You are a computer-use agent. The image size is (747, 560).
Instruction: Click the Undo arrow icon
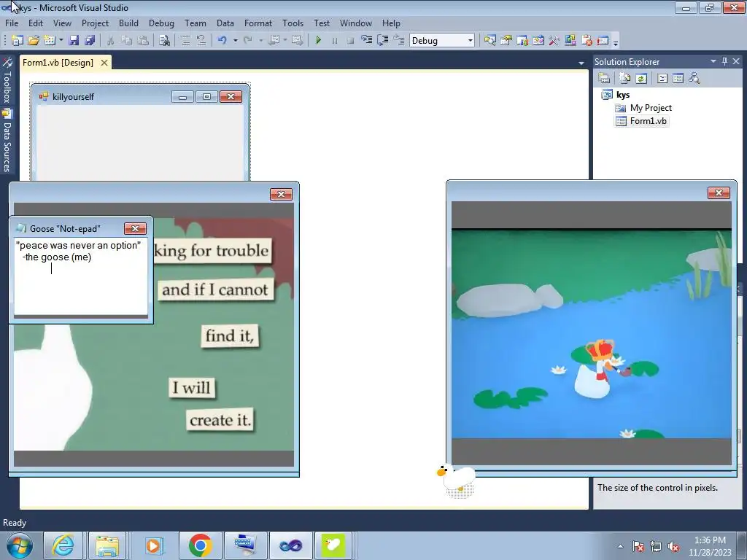tap(222, 41)
